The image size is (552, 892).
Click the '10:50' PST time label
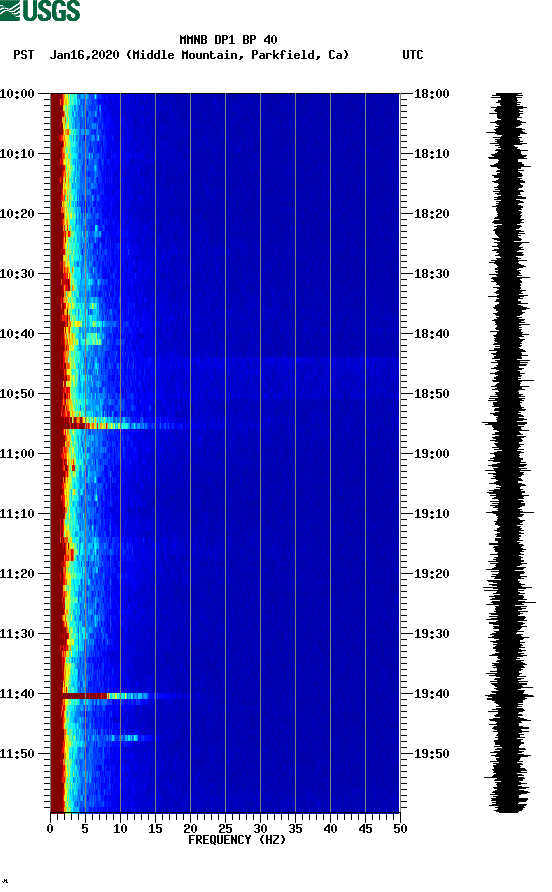pyautogui.click(x=17, y=394)
